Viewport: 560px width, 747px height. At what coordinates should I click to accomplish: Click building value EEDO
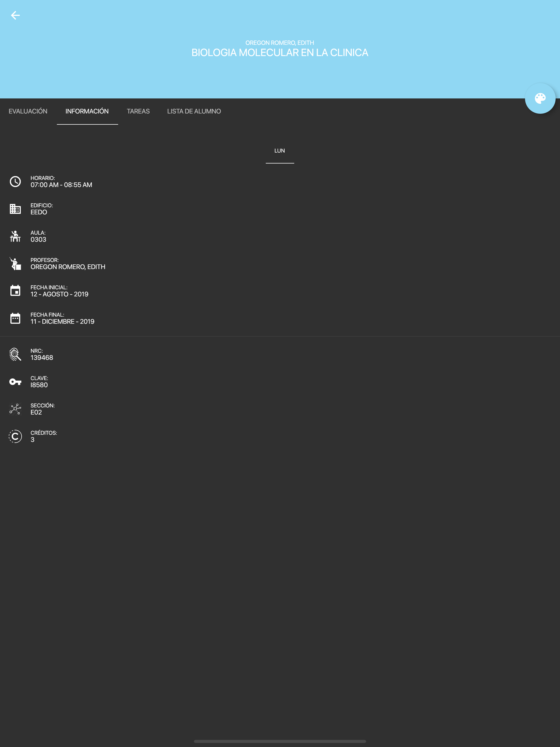click(39, 212)
